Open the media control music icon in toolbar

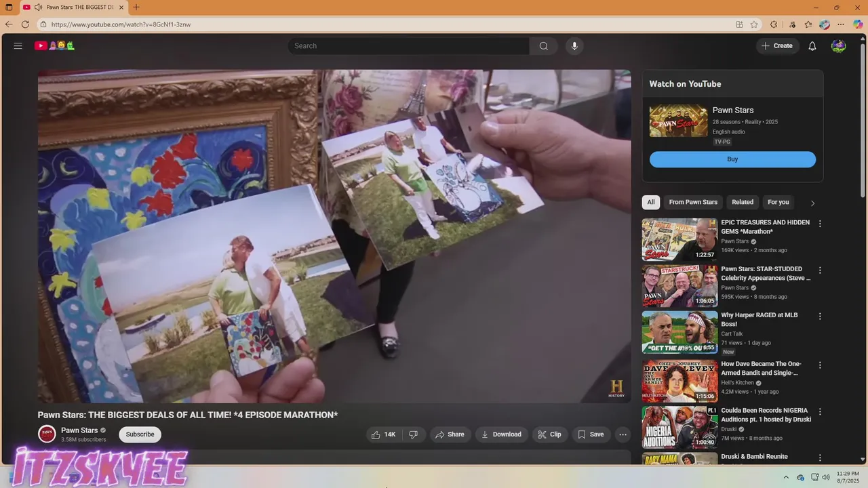(x=792, y=24)
